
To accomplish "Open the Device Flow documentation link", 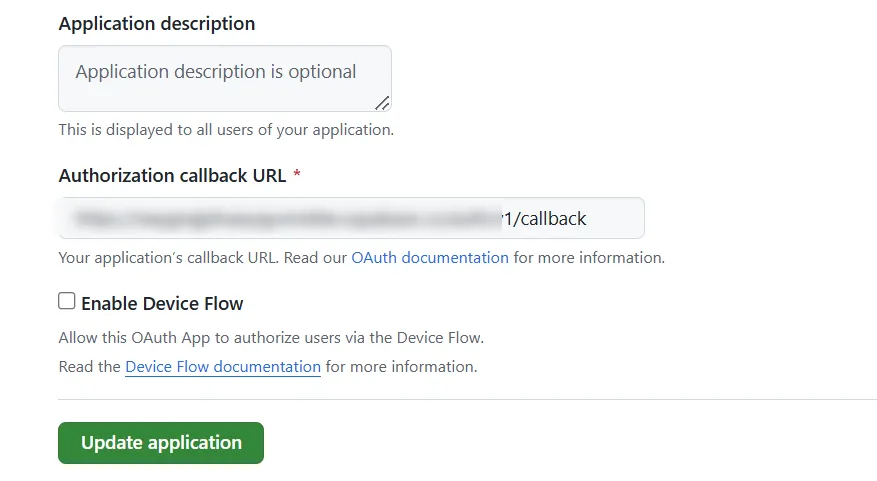I will 223,367.
